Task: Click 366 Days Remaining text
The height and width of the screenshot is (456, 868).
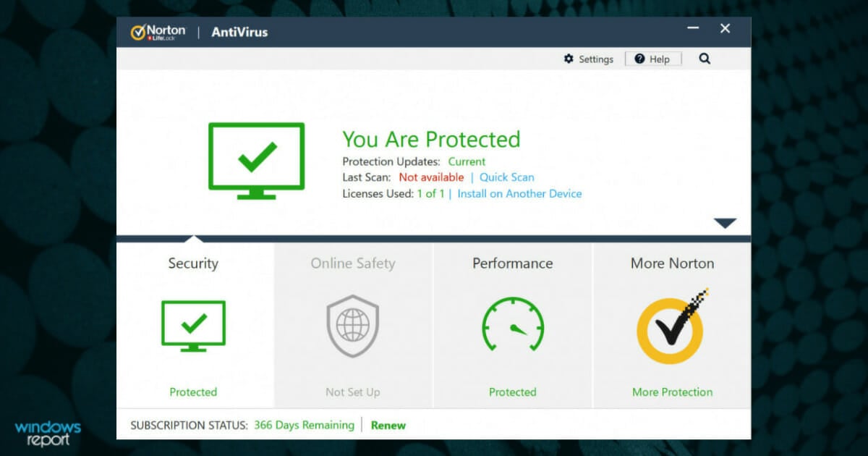Action: click(x=304, y=426)
